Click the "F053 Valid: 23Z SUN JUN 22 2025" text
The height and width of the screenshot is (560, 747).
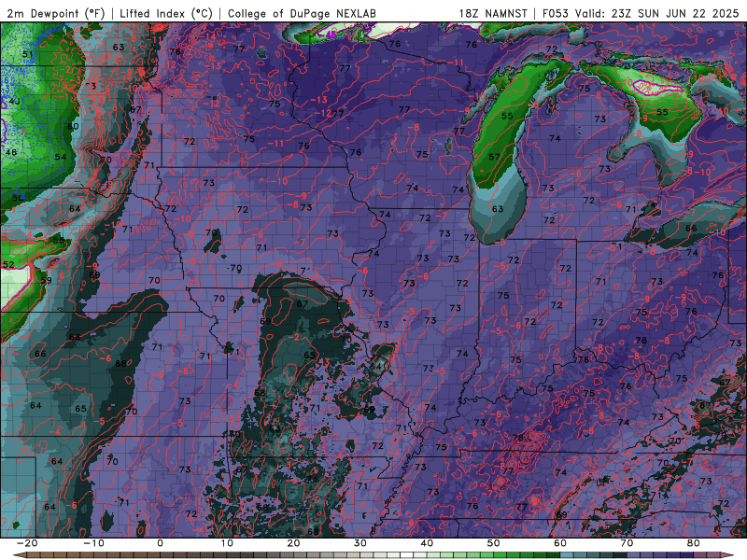(x=641, y=14)
